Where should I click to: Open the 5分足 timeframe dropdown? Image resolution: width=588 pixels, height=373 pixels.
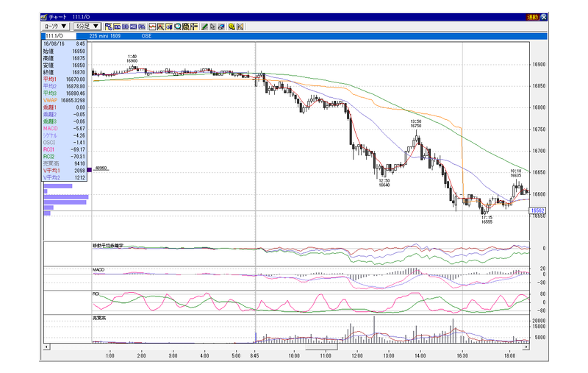click(x=88, y=26)
